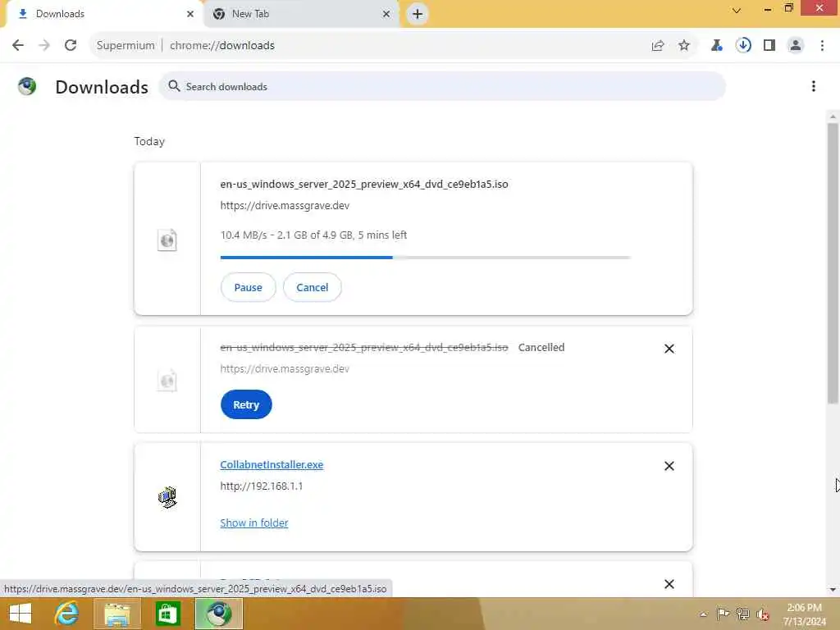Viewport: 840px width, 630px height.
Task: Click the browser forward arrow
Action: [x=44, y=46]
